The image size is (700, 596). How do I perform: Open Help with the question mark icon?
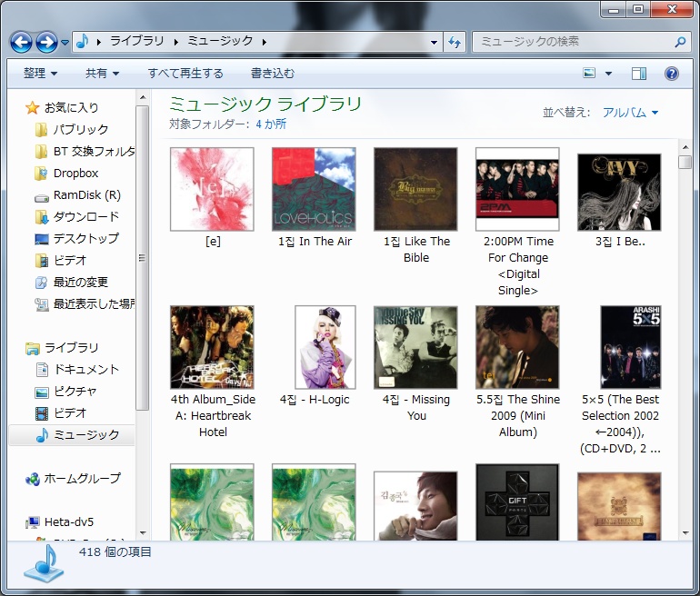672,74
